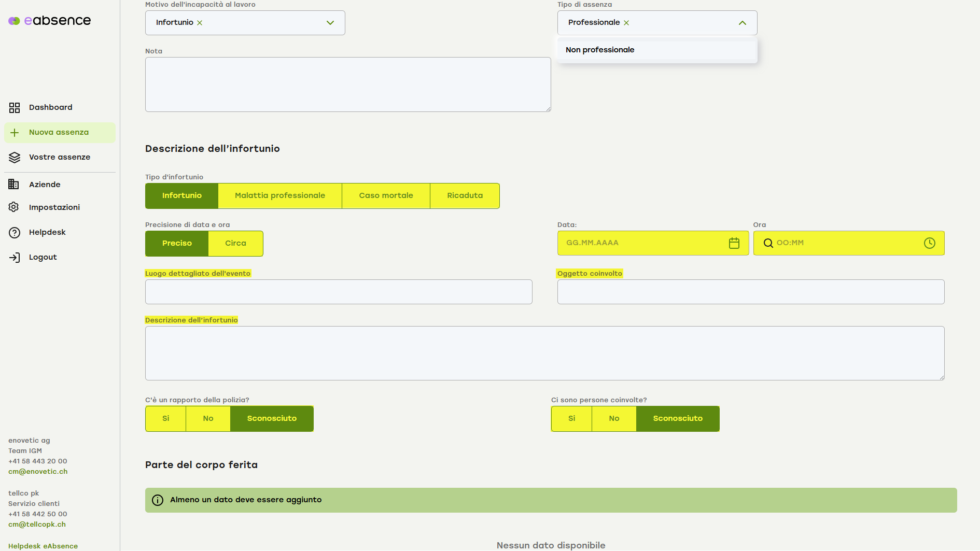Open Vostre assenze in the sidebar
The image size is (980, 551).
[x=59, y=157]
